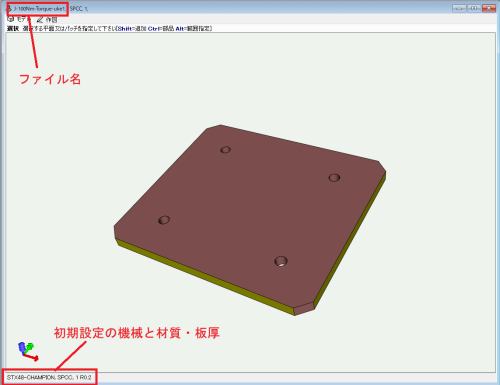Select the lower-right hole in the plate

pos(281,261)
